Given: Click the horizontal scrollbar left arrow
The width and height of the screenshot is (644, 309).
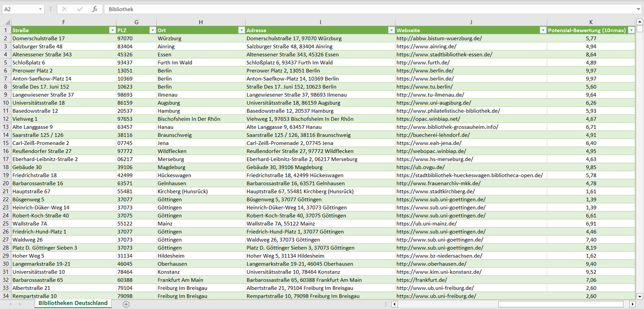Looking at the screenshot, I should (394, 304).
